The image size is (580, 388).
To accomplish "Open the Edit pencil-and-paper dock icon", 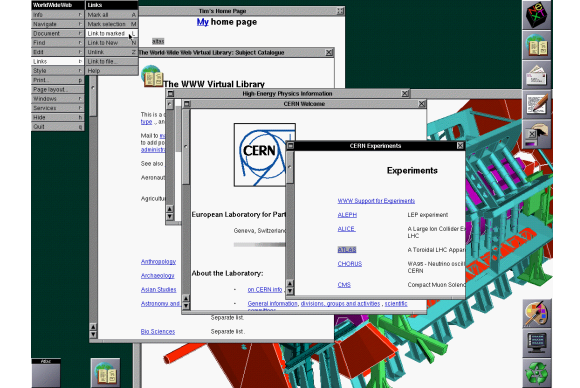I will tap(536, 104).
